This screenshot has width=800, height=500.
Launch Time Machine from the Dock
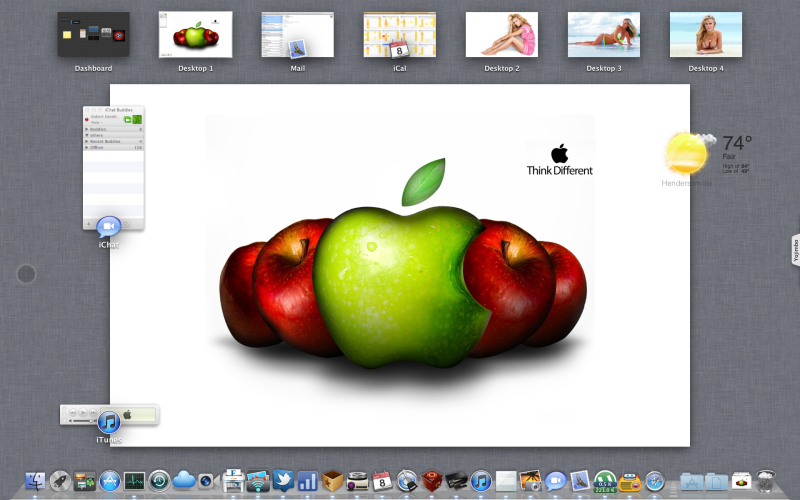pos(159,481)
